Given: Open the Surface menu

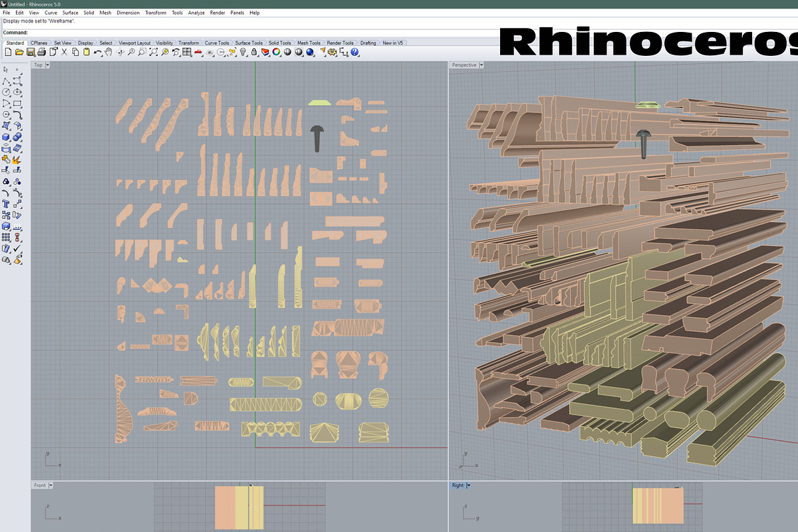Looking at the screenshot, I should click(70, 13).
